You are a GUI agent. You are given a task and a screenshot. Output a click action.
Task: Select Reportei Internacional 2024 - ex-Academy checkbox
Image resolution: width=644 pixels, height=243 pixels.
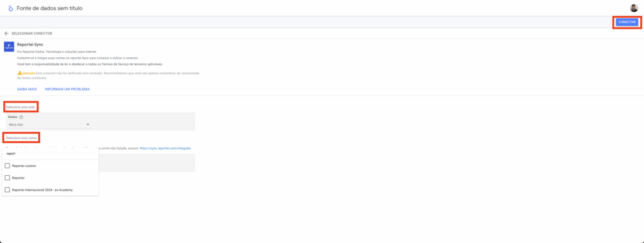(x=8, y=190)
